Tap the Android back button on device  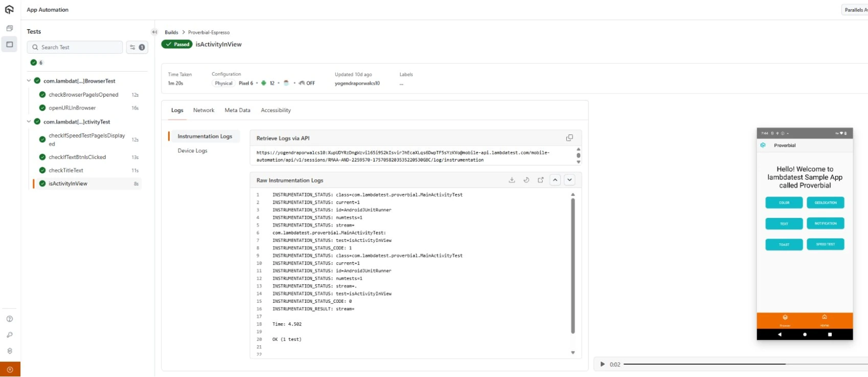(780, 335)
